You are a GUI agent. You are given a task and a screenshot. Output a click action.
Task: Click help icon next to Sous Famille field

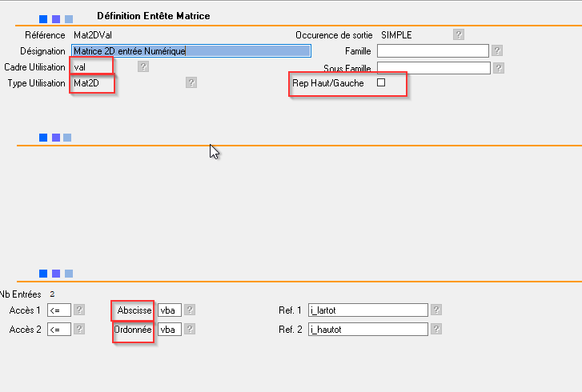coord(497,68)
